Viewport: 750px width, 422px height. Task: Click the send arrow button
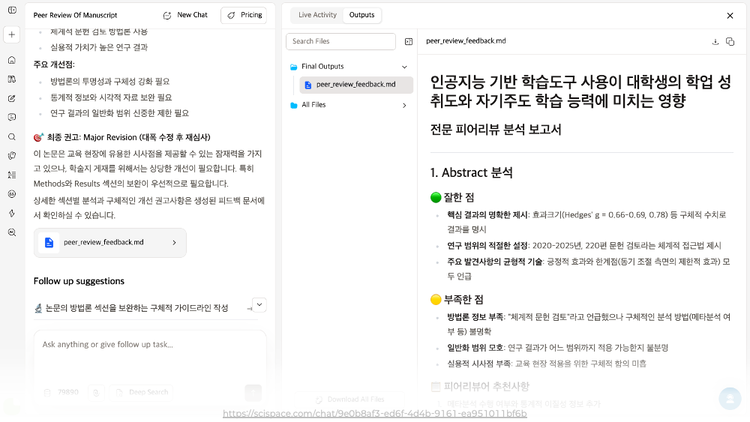(x=253, y=392)
